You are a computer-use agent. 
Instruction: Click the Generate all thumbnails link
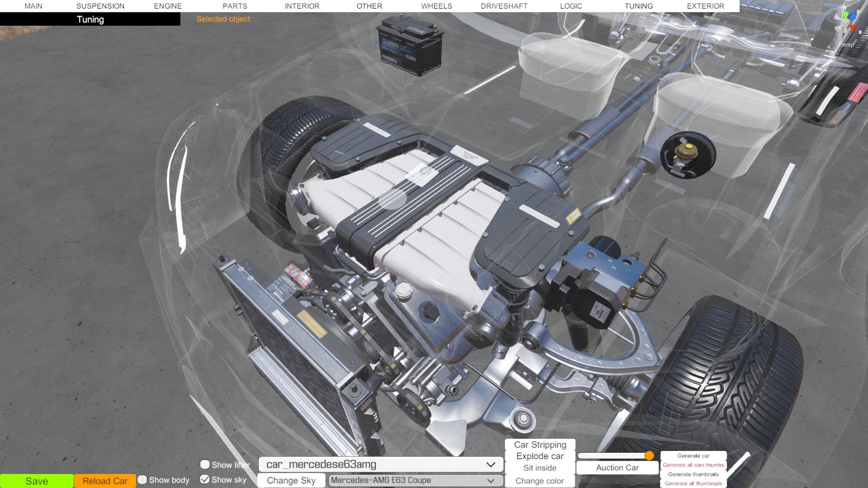coord(693,483)
